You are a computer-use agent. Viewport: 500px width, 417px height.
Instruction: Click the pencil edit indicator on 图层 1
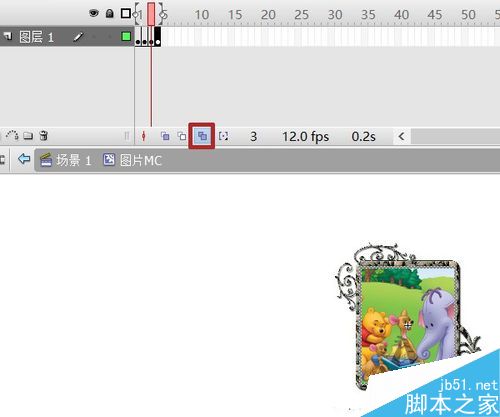click(x=78, y=37)
